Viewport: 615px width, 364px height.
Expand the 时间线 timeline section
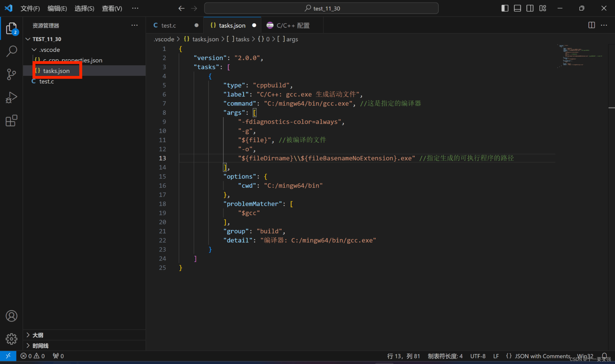85,346
